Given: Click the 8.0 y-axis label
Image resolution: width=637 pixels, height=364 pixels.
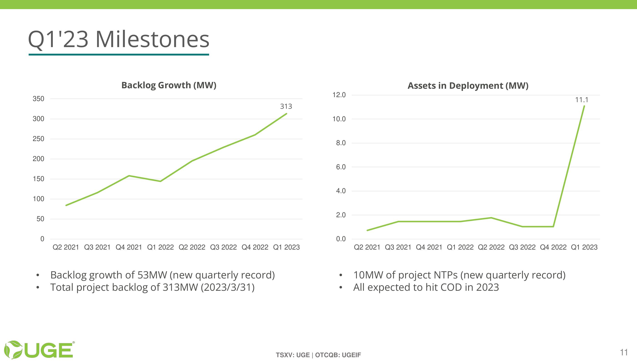Looking at the screenshot, I should [x=341, y=143].
